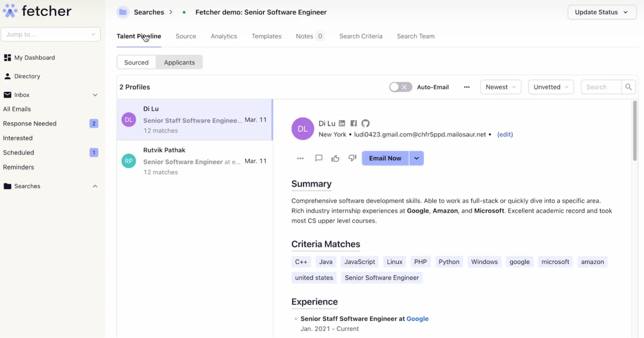Click the Linux criteria tag
This screenshot has width=644, height=338.
point(395,262)
